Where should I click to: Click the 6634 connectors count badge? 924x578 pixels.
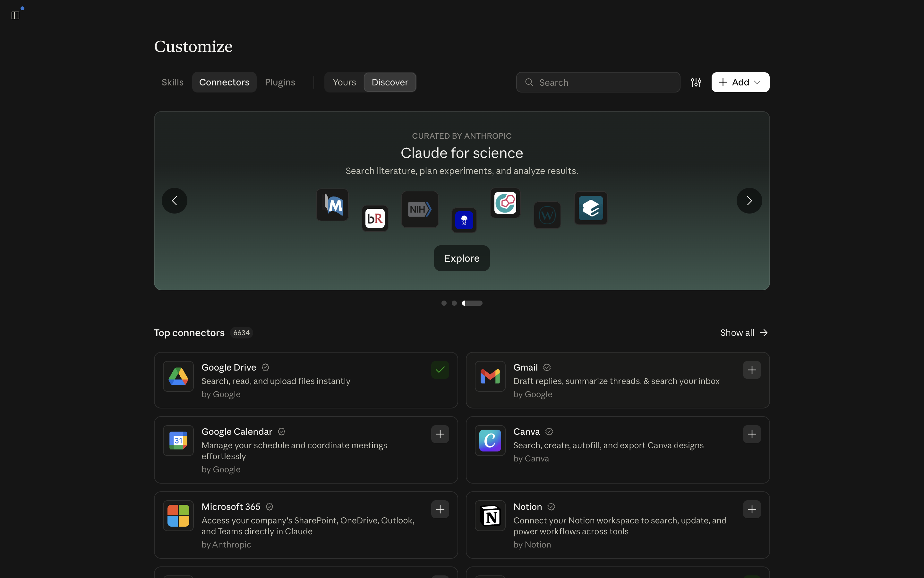[x=241, y=333]
